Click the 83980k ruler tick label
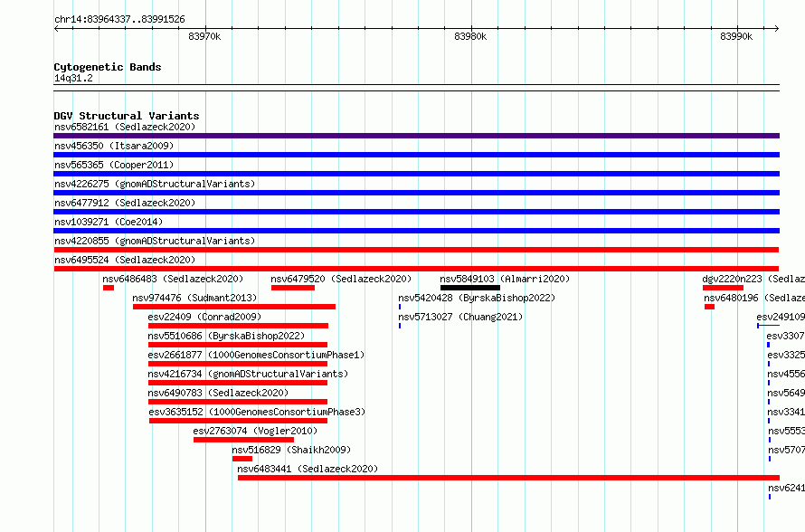The height and width of the screenshot is (532, 805). 470,36
